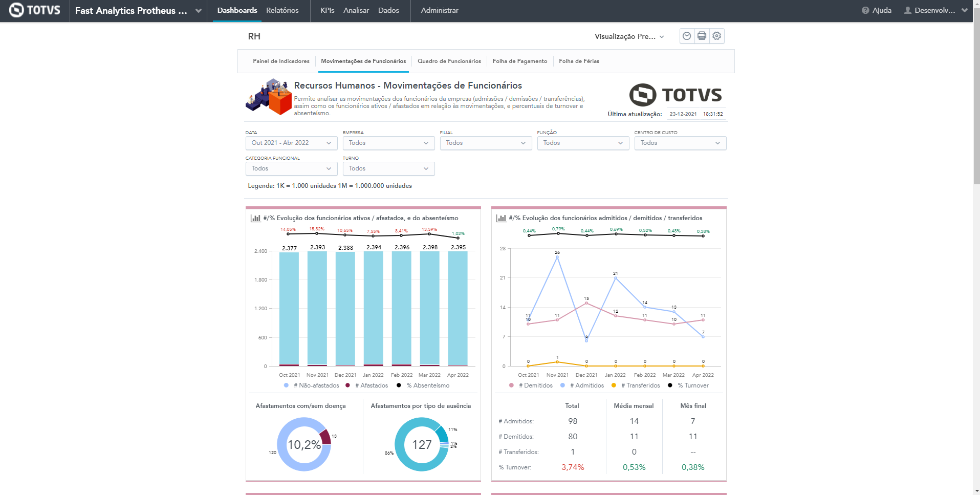Open the refresh schedule clock icon

coord(687,36)
